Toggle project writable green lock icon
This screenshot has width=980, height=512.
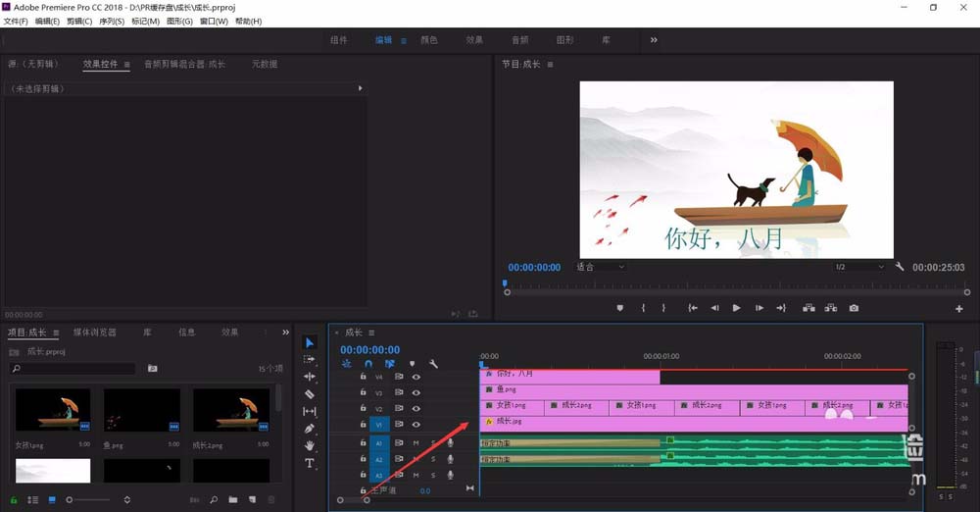point(14,499)
